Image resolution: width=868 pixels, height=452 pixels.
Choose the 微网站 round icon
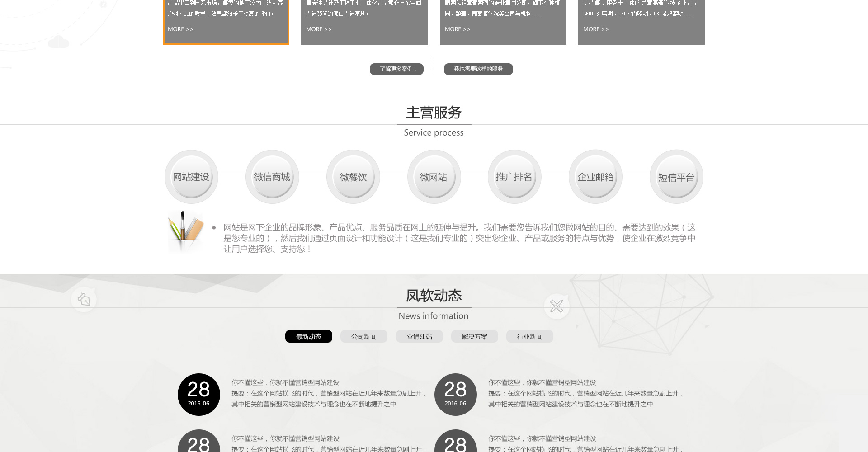(x=434, y=177)
